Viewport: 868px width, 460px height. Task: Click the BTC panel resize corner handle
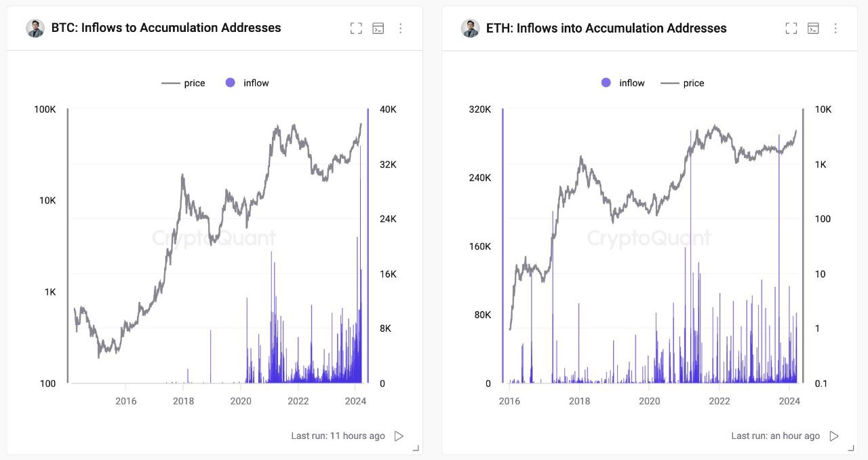point(416,448)
